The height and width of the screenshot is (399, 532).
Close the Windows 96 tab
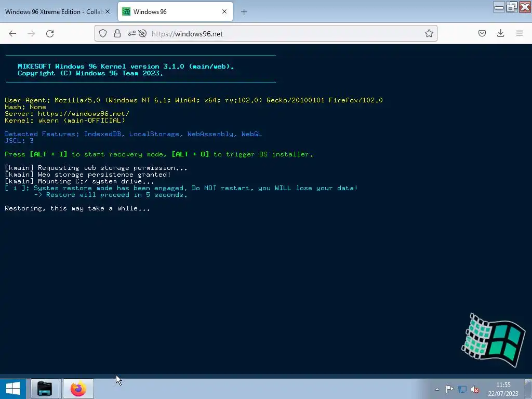224,11
